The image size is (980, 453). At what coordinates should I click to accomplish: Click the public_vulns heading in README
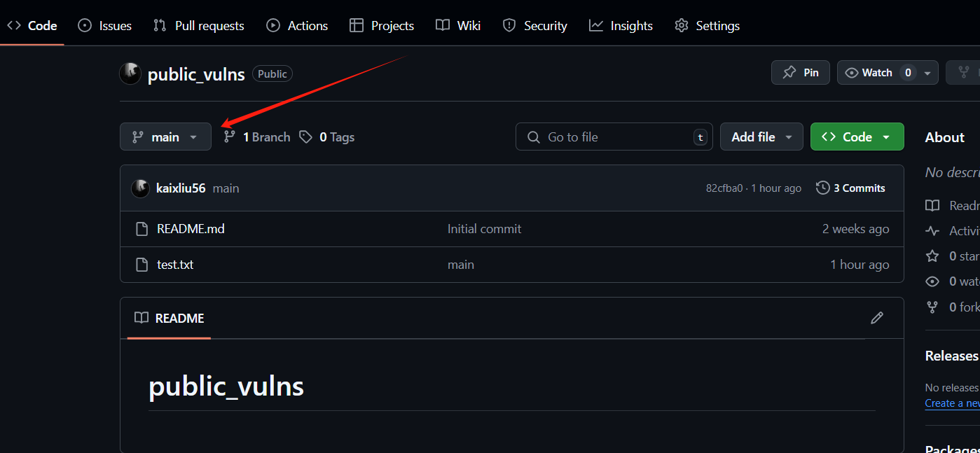click(x=226, y=386)
